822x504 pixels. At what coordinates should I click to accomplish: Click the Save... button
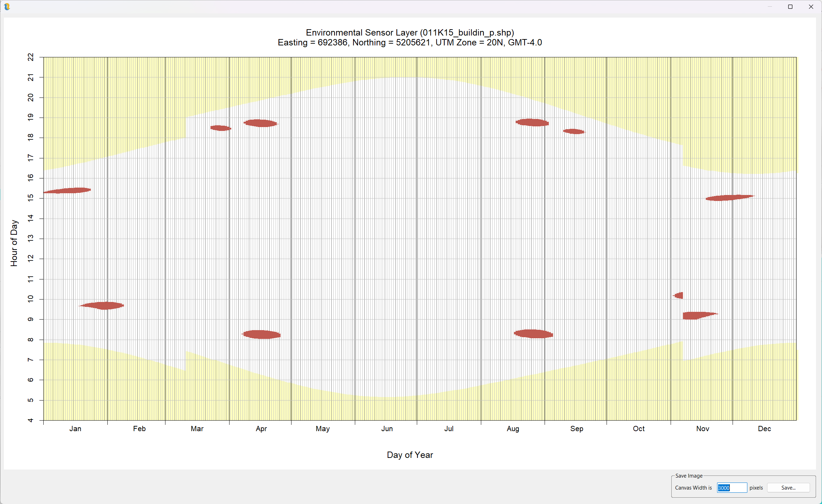click(x=788, y=487)
